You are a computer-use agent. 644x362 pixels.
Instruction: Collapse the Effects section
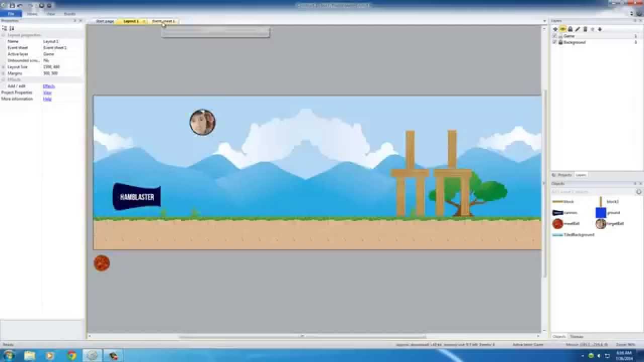point(4,79)
